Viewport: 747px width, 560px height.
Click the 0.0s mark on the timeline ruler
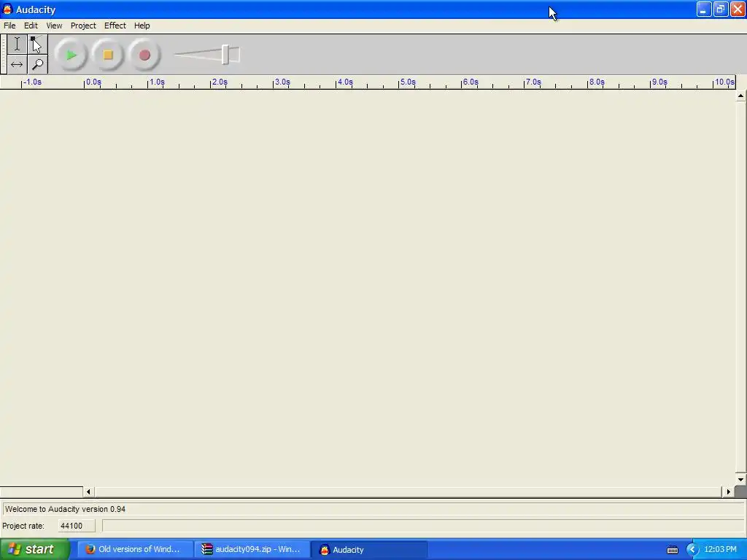93,82
